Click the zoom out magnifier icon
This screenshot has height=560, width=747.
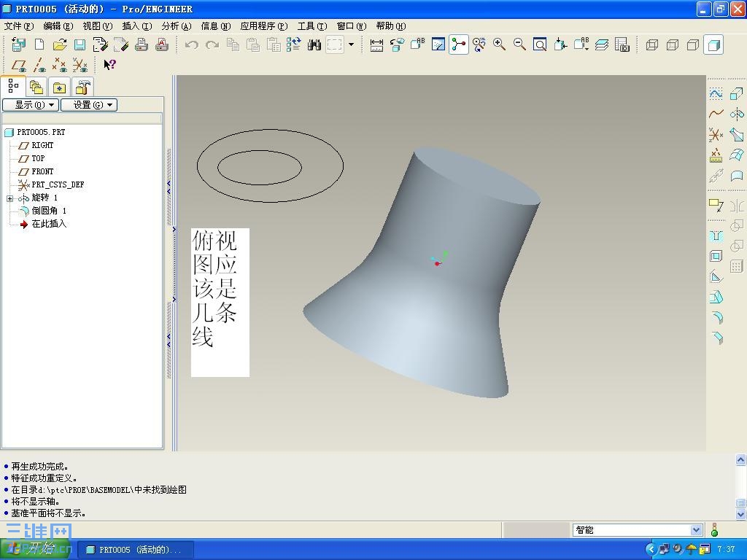[519, 44]
